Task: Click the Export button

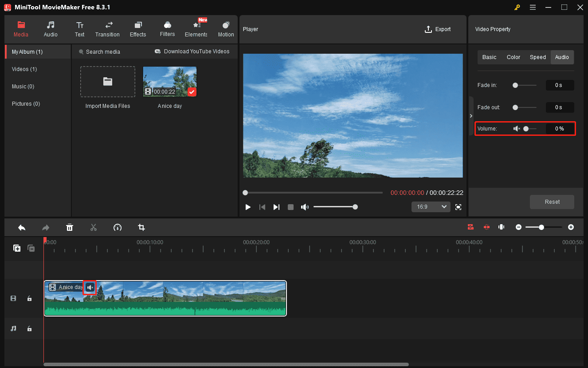Action: click(438, 29)
